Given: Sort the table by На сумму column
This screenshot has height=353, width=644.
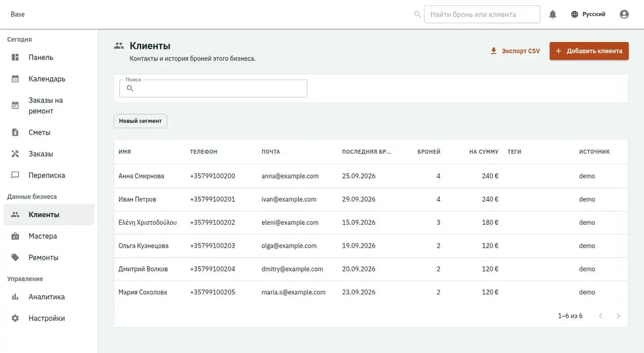Looking at the screenshot, I should tap(484, 152).
